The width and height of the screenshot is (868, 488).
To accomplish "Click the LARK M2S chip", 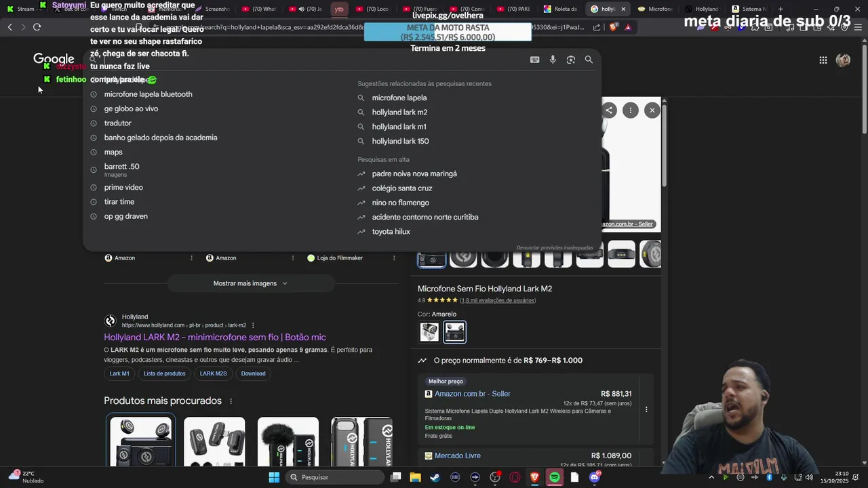I will [213, 373].
